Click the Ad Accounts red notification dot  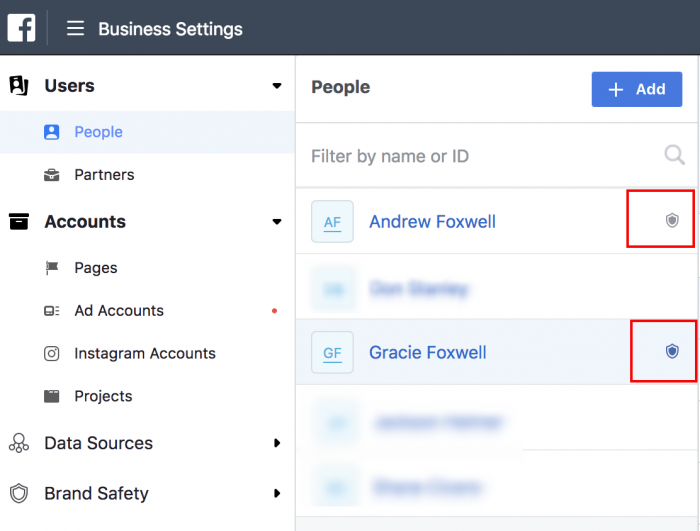pos(275,311)
